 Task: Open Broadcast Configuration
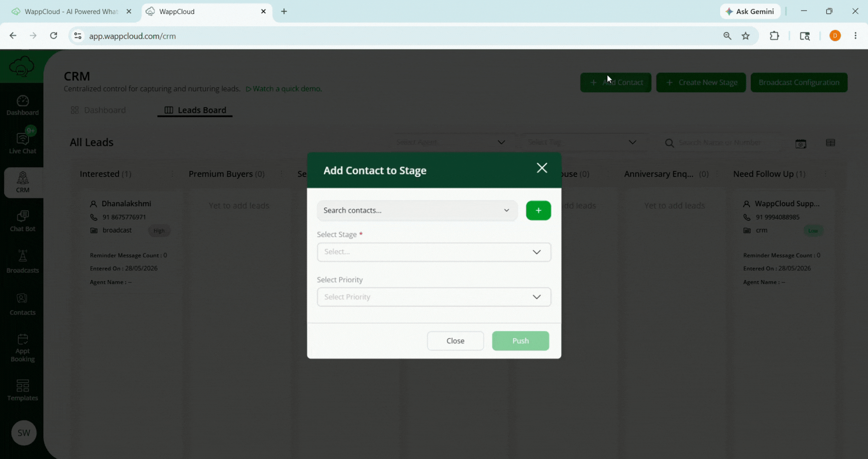pyautogui.click(x=799, y=83)
